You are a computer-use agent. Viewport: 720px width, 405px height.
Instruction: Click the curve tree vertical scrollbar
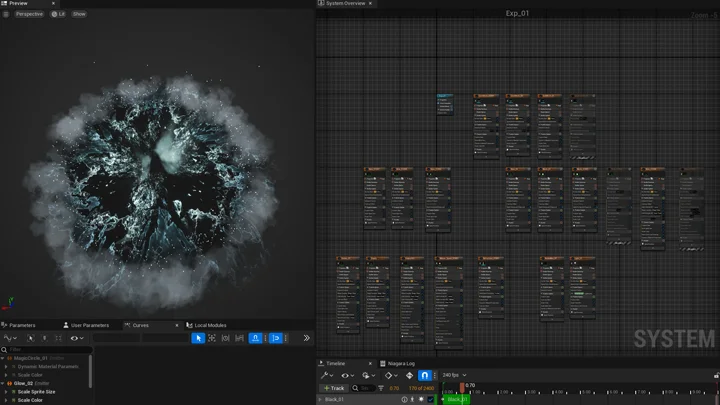click(x=90, y=371)
